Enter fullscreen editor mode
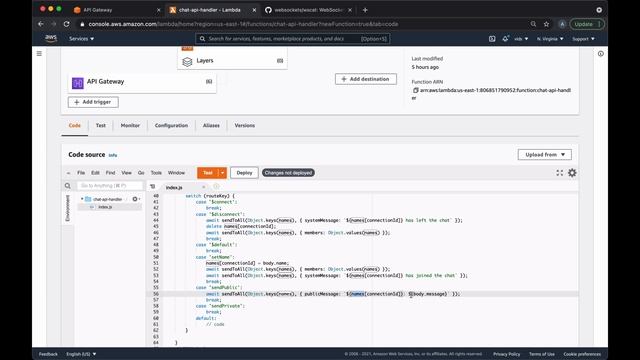Viewport: 640px width, 360px height. click(x=560, y=173)
